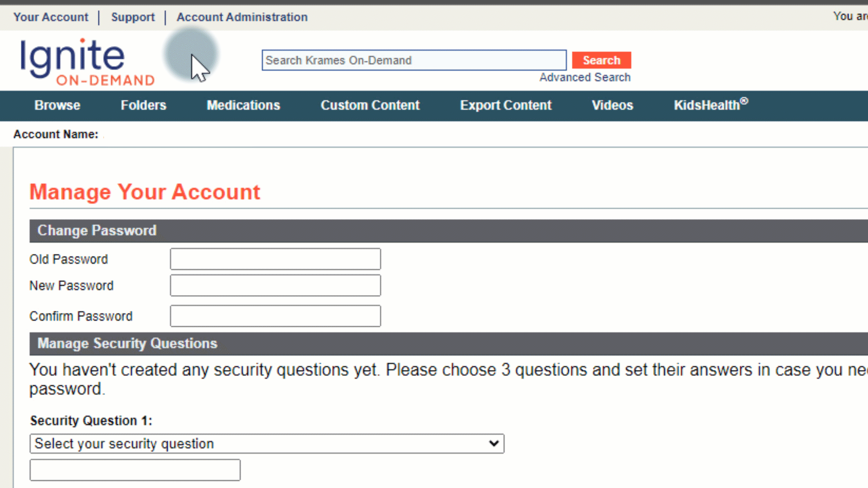Open the Custom Content menu
The width and height of the screenshot is (868, 488).
[x=370, y=105]
